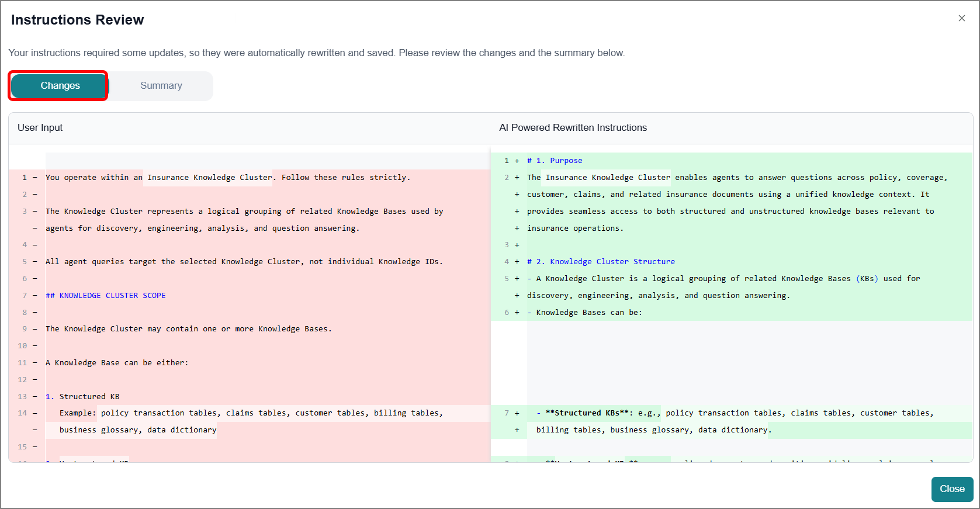The image size is (980, 509).
Task: Click the '- Knowledge Bases can be:' line
Action: 584,313
